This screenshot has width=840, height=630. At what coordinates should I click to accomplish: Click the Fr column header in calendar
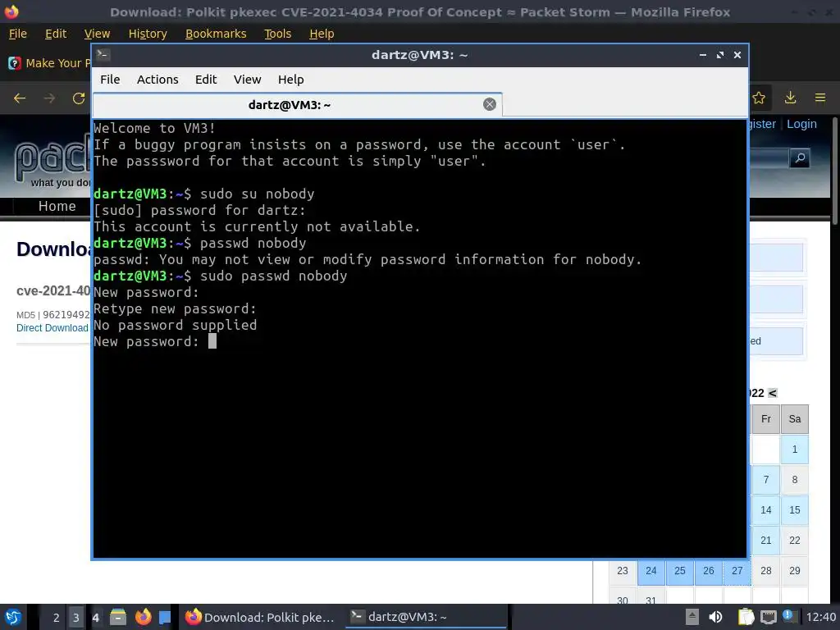766,419
